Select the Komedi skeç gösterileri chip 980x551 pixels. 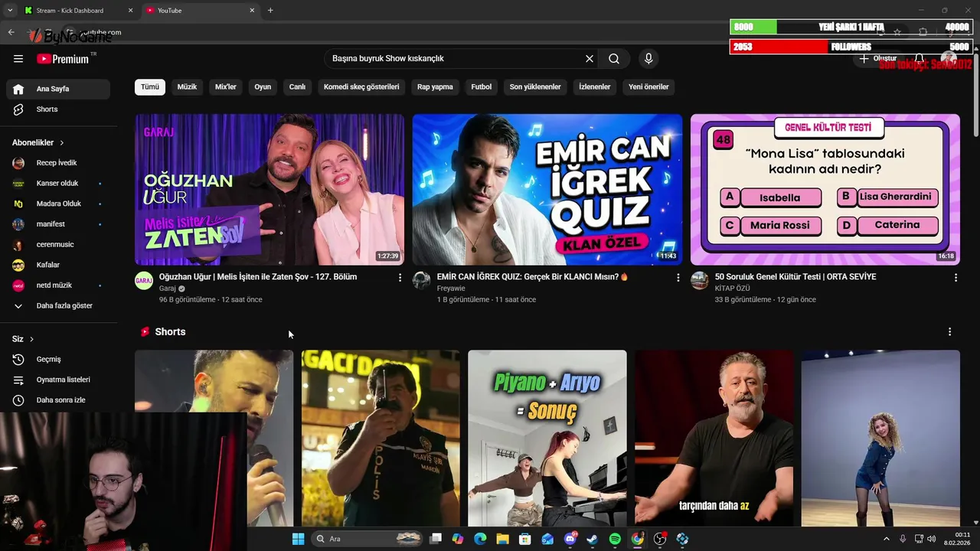click(361, 87)
